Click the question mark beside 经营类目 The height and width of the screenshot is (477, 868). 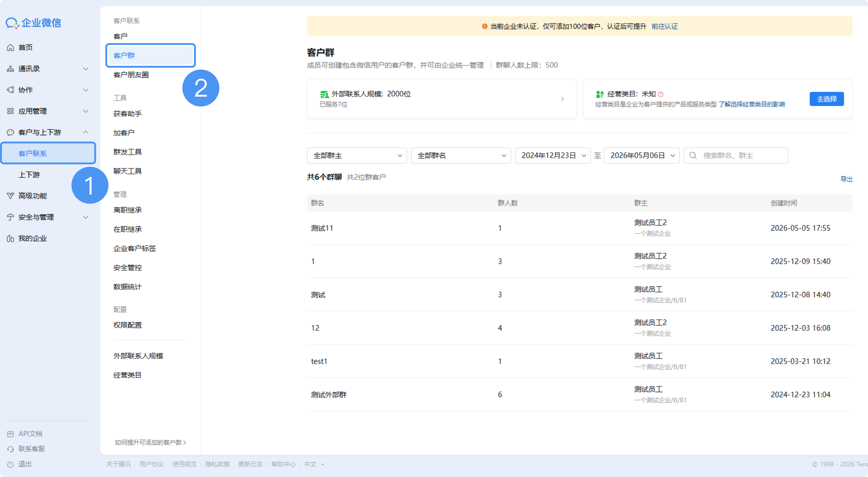[660, 94]
